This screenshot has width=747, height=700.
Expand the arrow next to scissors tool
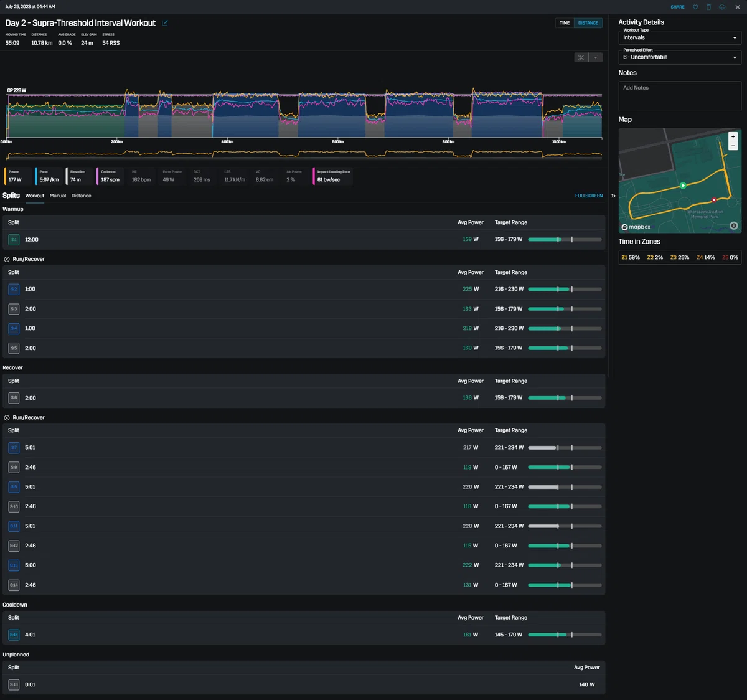point(596,57)
